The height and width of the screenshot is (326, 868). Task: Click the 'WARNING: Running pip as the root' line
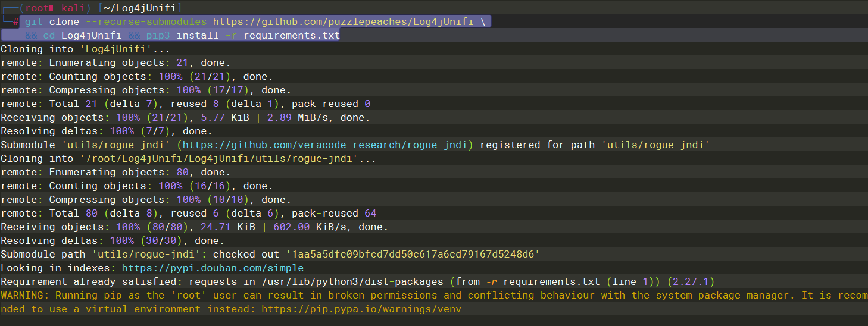click(433, 296)
